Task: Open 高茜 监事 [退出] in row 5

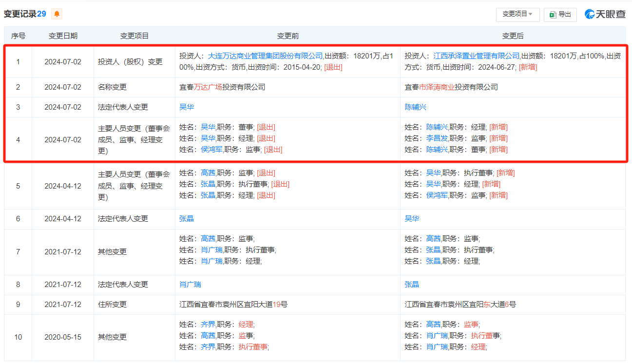Action: pyautogui.click(x=208, y=173)
